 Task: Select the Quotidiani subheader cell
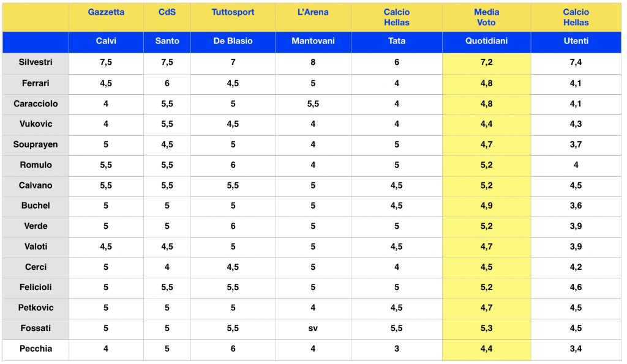(486, 41)
